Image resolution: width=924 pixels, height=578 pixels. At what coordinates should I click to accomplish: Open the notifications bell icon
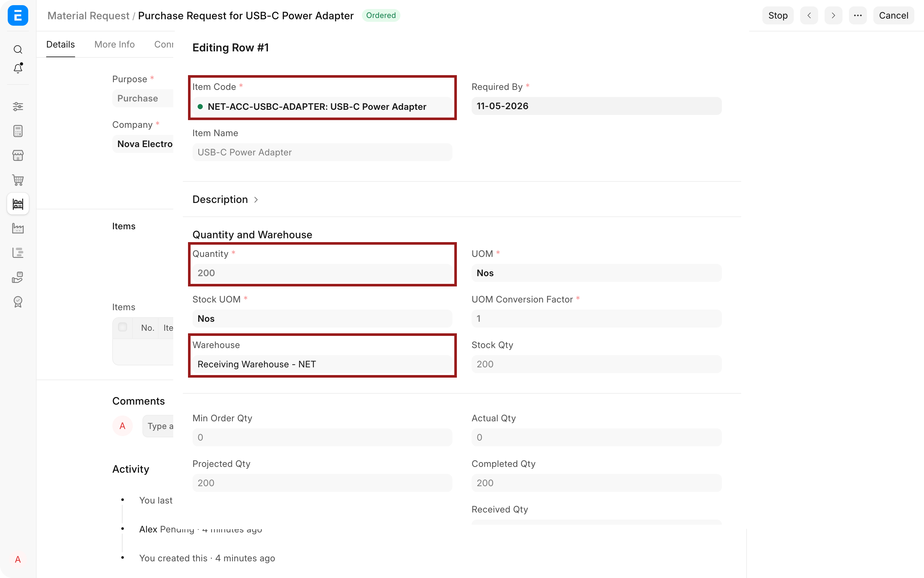point(18,68)
